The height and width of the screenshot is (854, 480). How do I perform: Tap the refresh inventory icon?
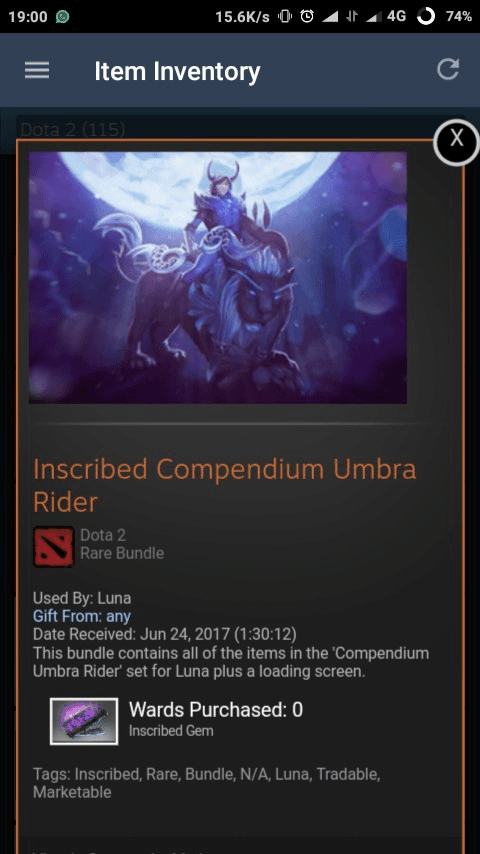(x=448, y=70)
